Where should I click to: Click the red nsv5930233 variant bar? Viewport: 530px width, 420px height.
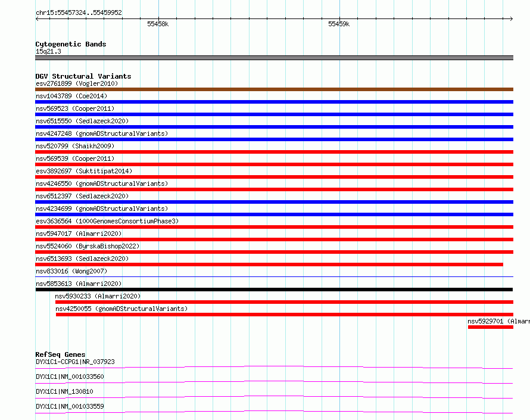[284, 302]
